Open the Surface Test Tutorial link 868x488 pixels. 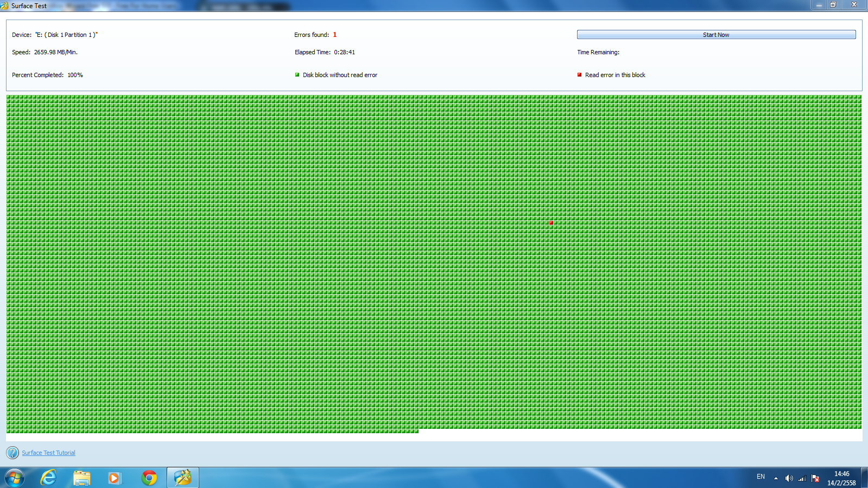click(48, 453)
